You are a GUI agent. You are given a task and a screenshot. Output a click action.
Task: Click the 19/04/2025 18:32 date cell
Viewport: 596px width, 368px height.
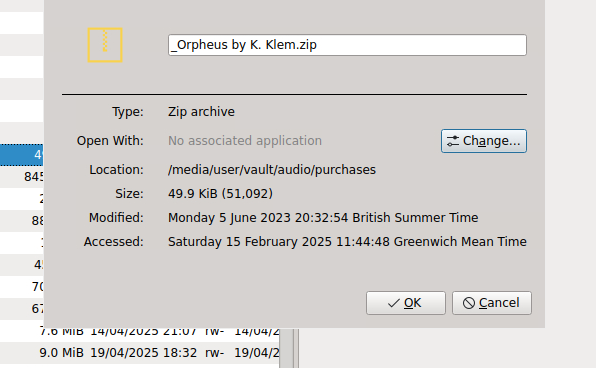tap(144, 353)
